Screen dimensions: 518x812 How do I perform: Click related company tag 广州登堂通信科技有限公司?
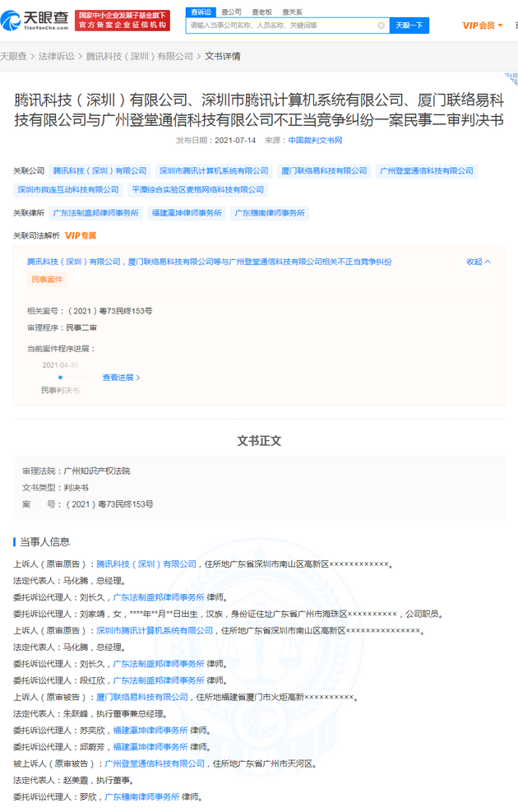[427, 171]
